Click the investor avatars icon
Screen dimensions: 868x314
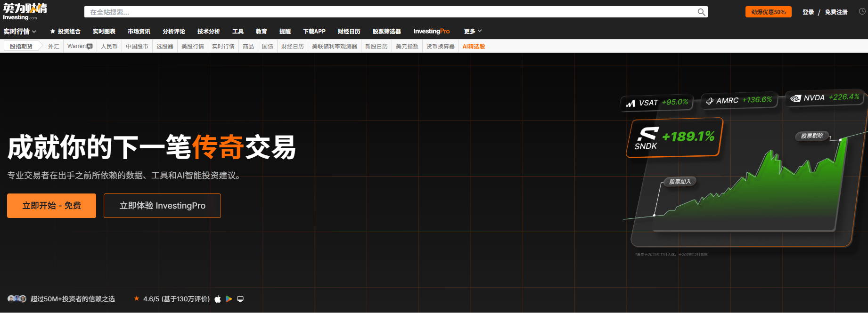pyautogui.click(x=17, y=299)
